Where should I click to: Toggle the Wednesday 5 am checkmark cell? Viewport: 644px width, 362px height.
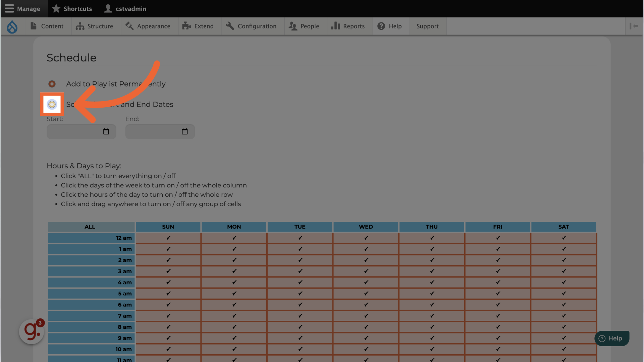click(x=366, y=294)
